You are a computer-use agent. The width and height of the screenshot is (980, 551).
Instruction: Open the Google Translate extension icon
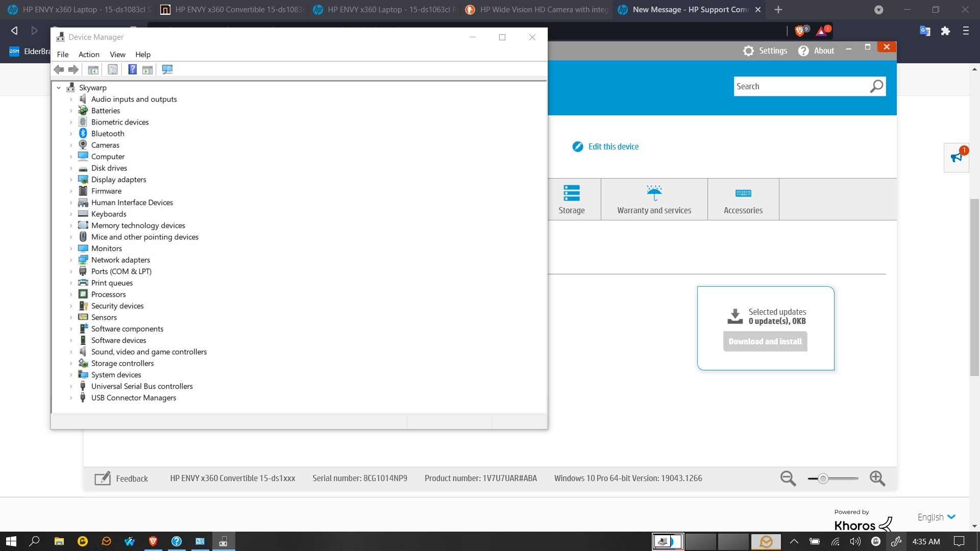coord(925,31)
